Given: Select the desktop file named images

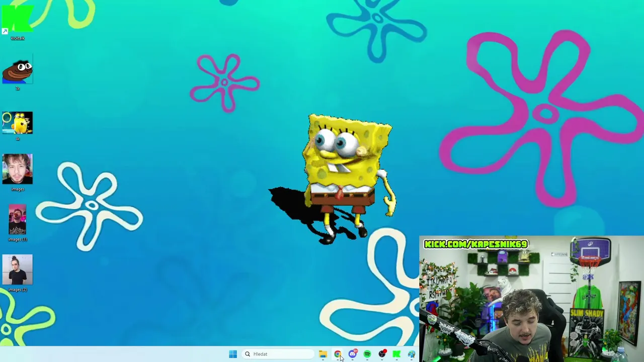Looking at the screenshot, I should [17, 172].
